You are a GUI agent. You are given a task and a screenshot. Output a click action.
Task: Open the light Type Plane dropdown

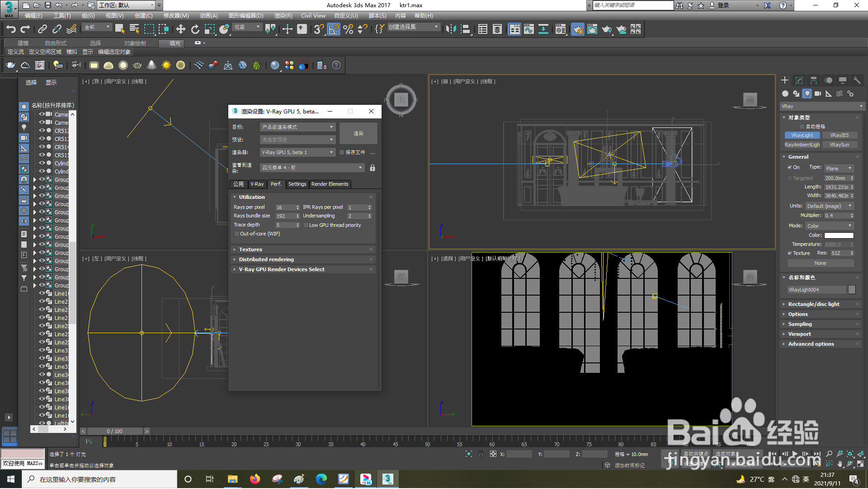pyautogui.click(x=839, y=168)
